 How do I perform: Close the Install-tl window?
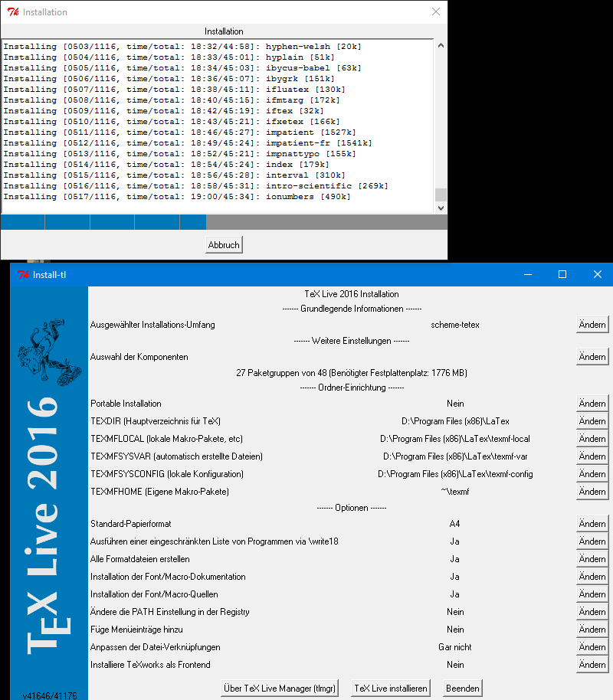click(598, 274)
